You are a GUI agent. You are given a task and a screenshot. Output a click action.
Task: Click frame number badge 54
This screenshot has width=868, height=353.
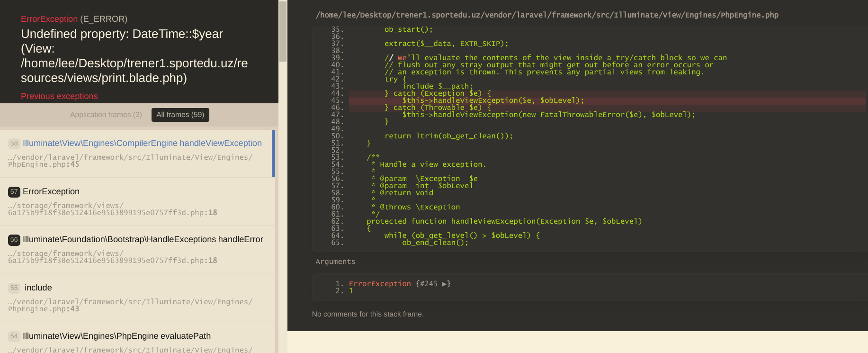[14, 336]
